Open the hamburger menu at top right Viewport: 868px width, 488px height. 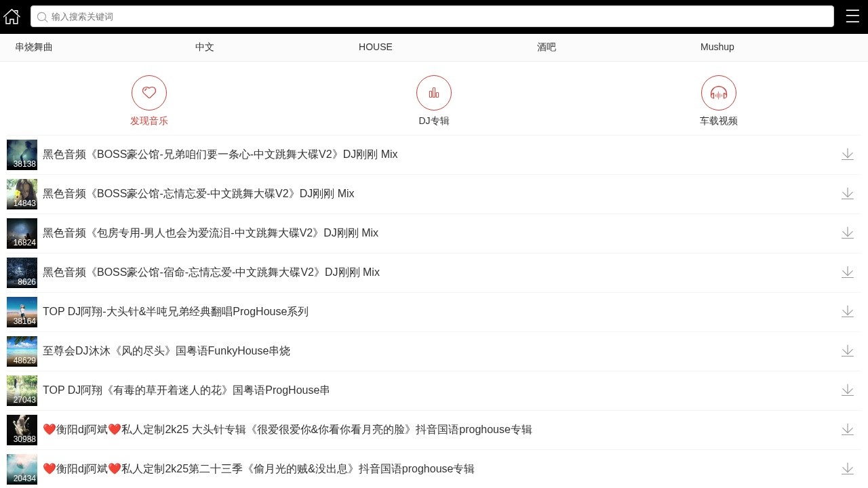point(852,16)
